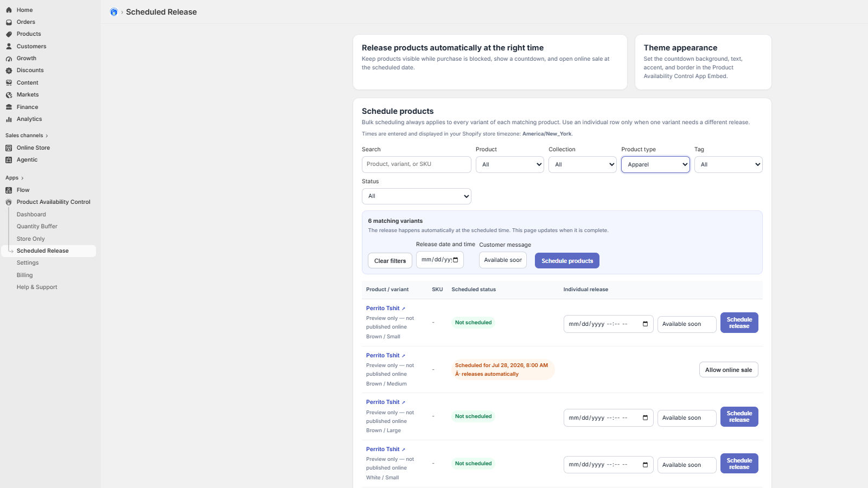
Task: Open Help & Support
Action: click(x=37, y=287)
